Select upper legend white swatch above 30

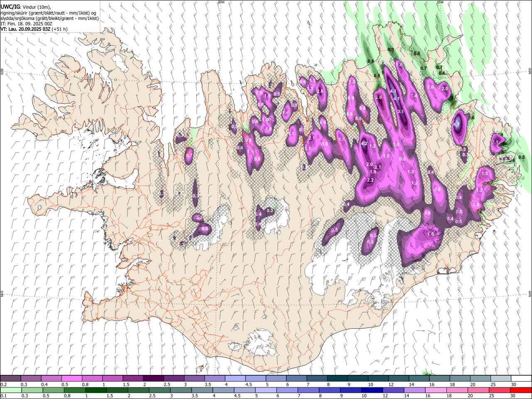521,379
